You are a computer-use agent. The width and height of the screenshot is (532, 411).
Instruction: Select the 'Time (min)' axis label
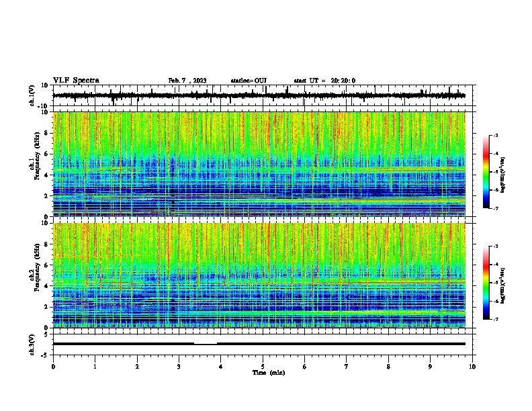[269, 373]
